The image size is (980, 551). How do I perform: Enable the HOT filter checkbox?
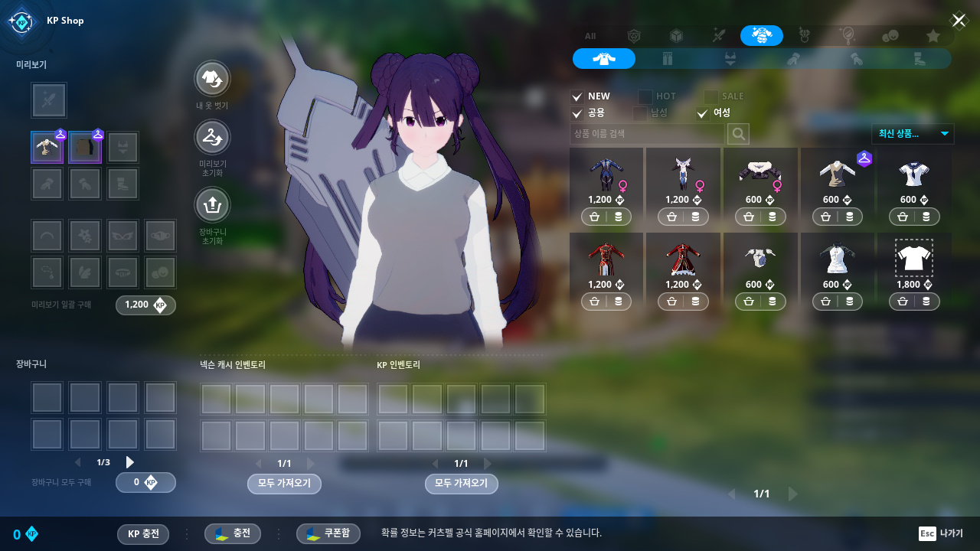click(x=645, y=96)
